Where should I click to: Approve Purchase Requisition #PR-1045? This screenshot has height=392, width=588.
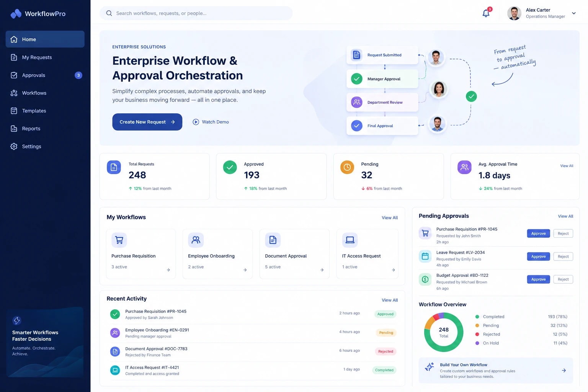click(538, 234)
